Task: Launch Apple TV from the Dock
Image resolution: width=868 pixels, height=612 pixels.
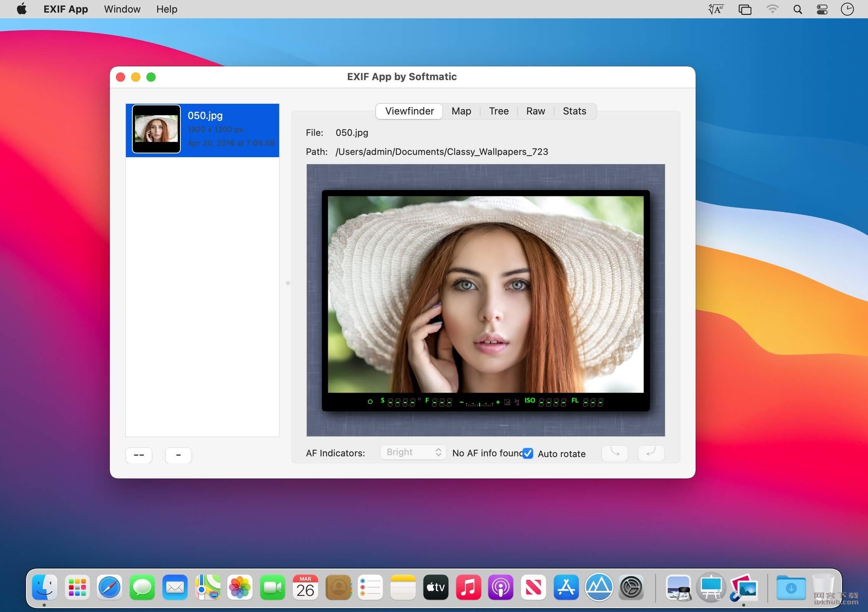Action: coord(436,587)
